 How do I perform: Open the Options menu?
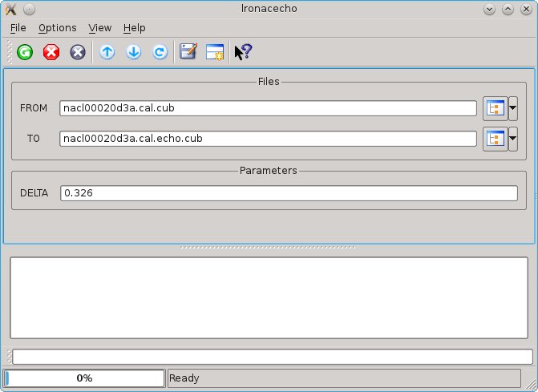pos(58,27)
